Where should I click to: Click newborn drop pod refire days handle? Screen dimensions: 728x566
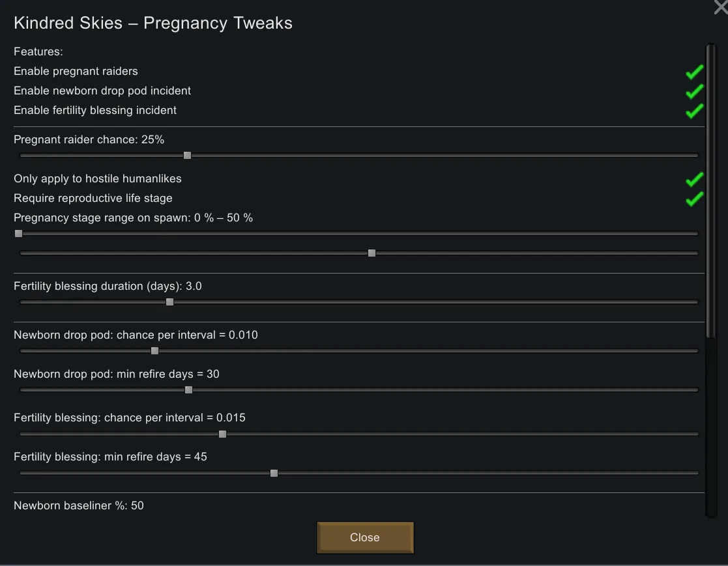(x=188, y=390)
